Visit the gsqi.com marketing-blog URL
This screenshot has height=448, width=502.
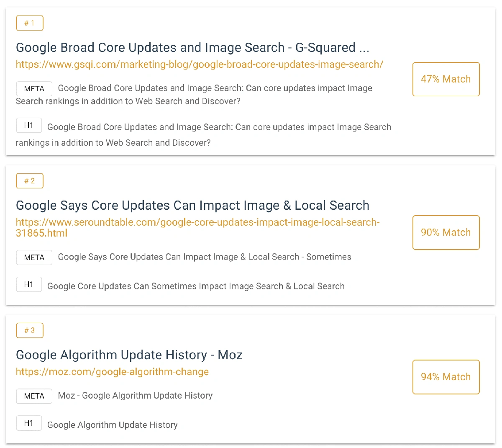(199, 64)
